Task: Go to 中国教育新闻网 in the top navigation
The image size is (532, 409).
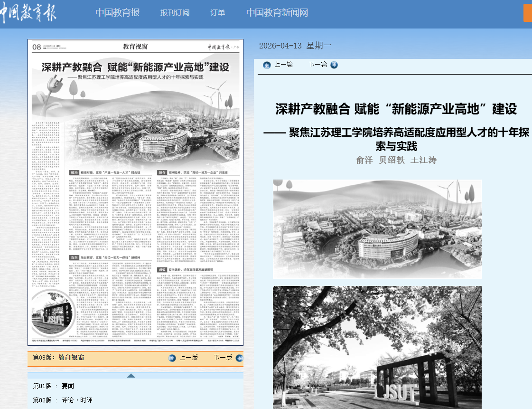Action: coord(277,13)
